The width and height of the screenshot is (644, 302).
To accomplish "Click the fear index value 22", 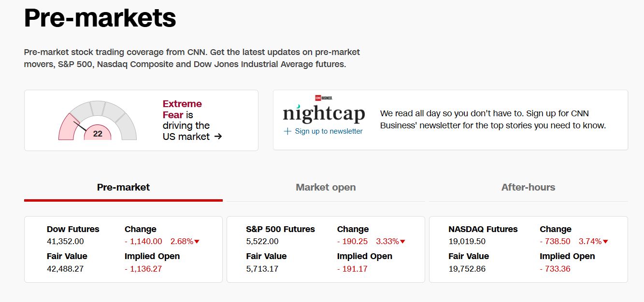I will click(98, 134).
